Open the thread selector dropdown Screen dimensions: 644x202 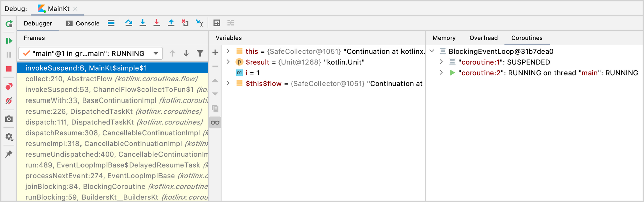point(157,53)
